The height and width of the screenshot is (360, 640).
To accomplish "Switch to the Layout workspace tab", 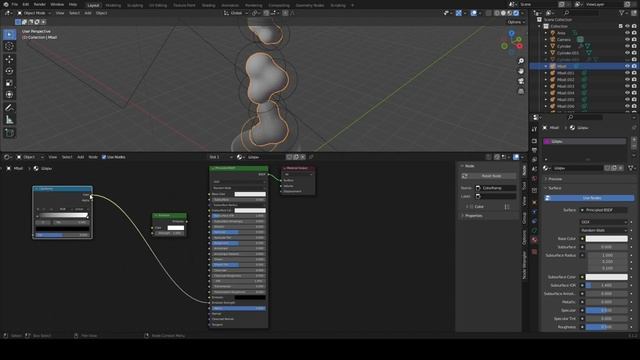I will 93,5.
